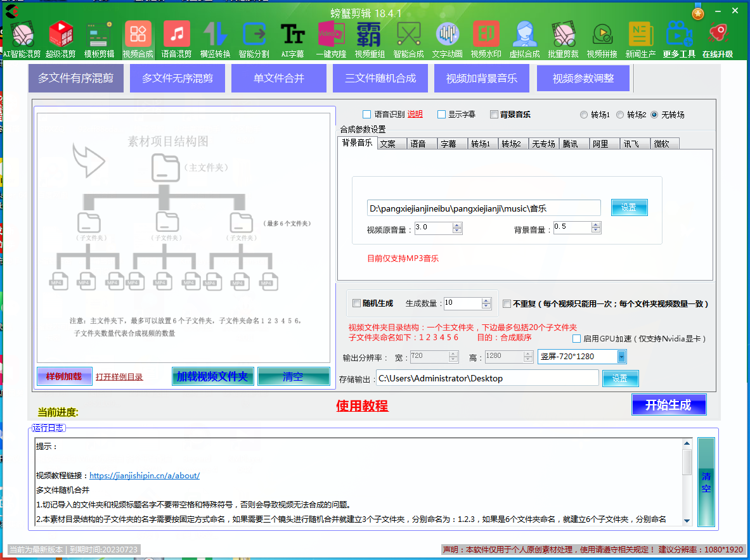Click the 存储输出 path field

click(x=488, y=378)
